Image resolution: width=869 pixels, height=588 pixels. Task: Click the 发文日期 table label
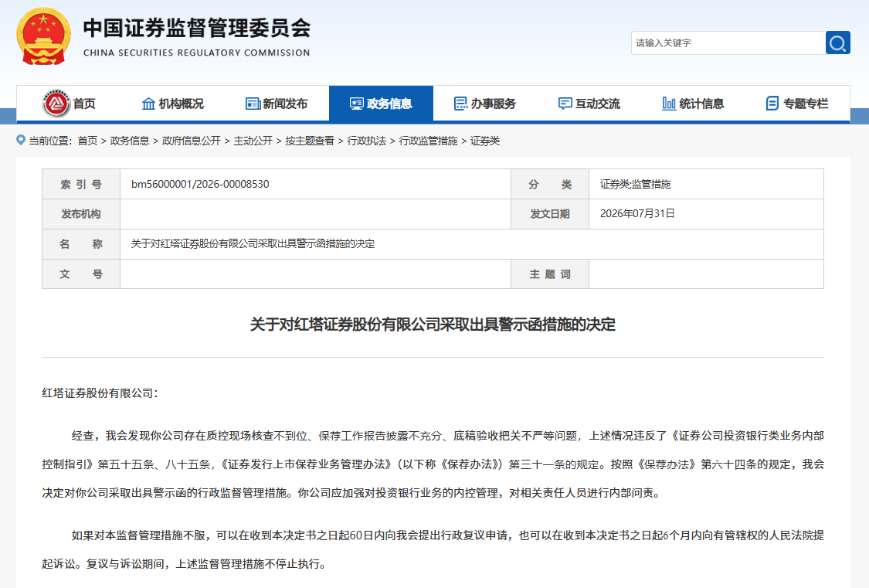coord(550,214)
